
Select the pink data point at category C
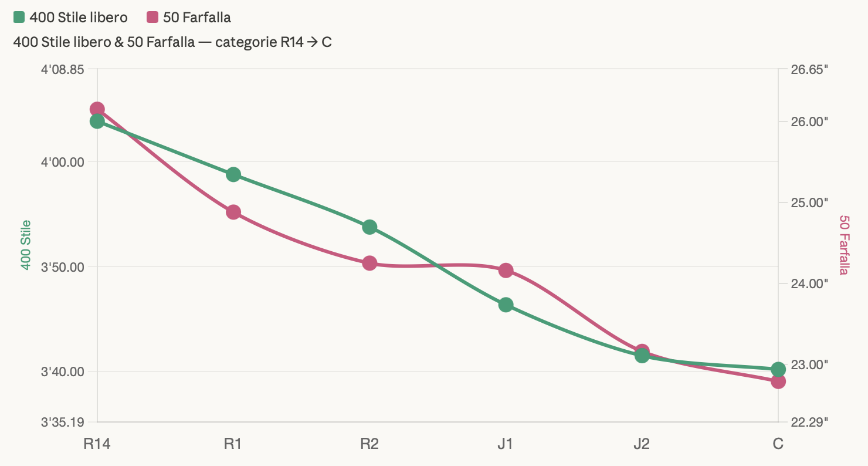point(778,381)
